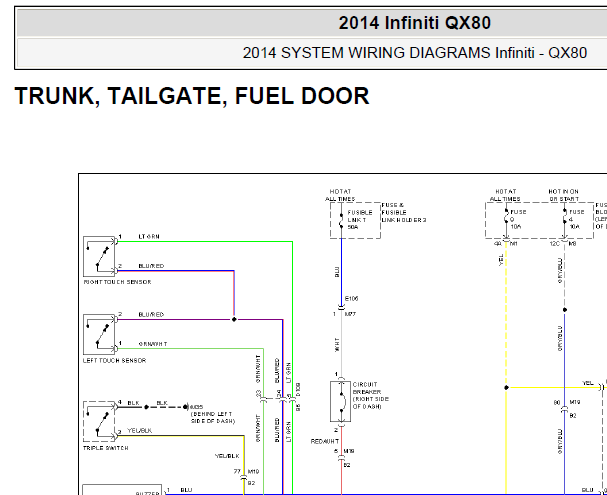607x495 pixels.
Task: Click the junction dot on the GRY/BLU wire
Action: pos(564,310)
